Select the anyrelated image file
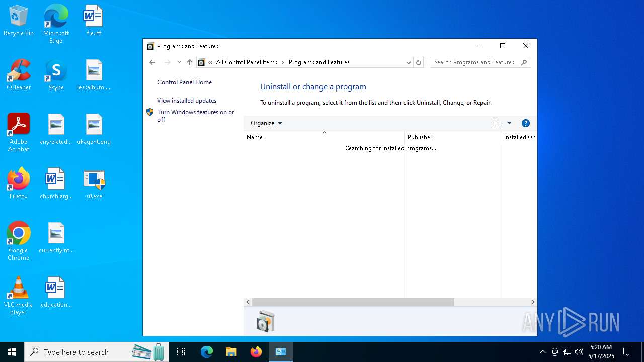 pyautogui.click(x=56, y=130)
